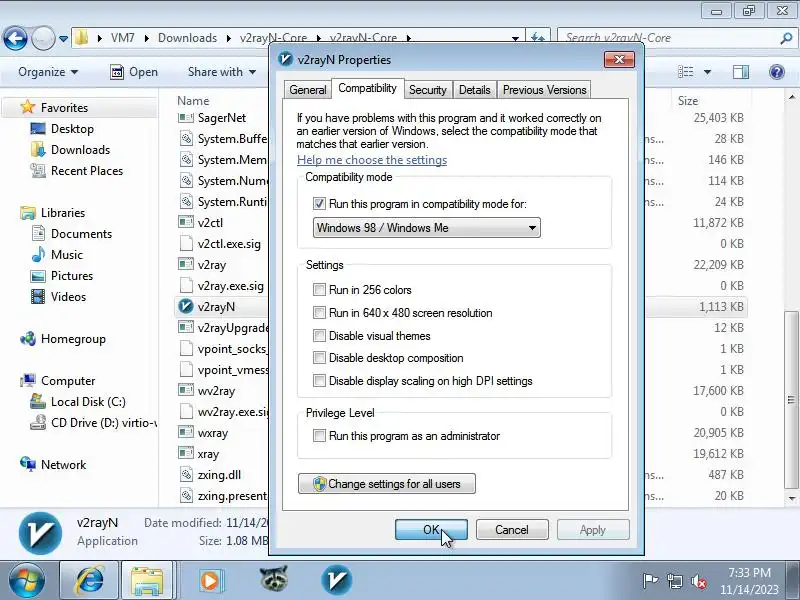800x600 pixels.
Task: Click OK in v2rayN Properties
Action: point(431,530)
